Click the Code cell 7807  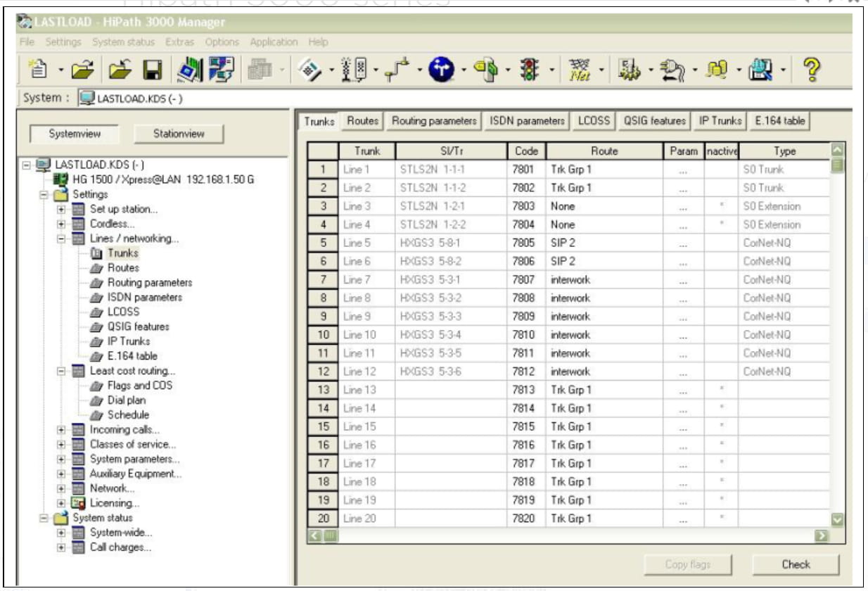[x=527, y=280]
